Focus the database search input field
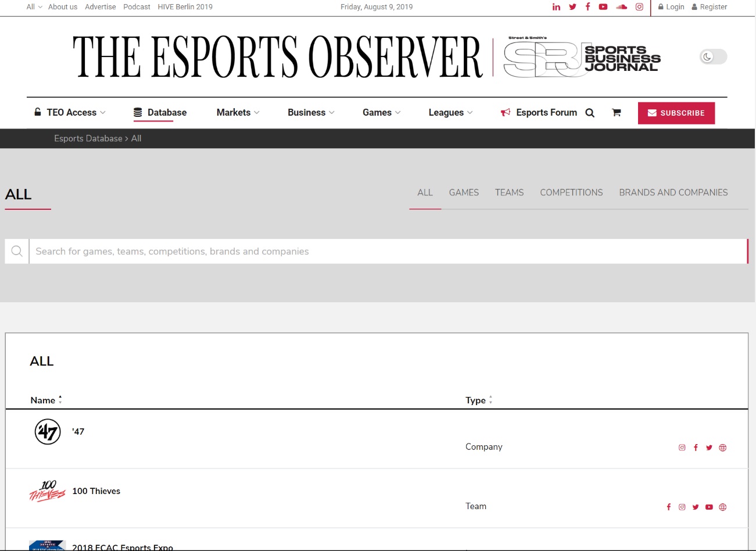 point(388,251)
